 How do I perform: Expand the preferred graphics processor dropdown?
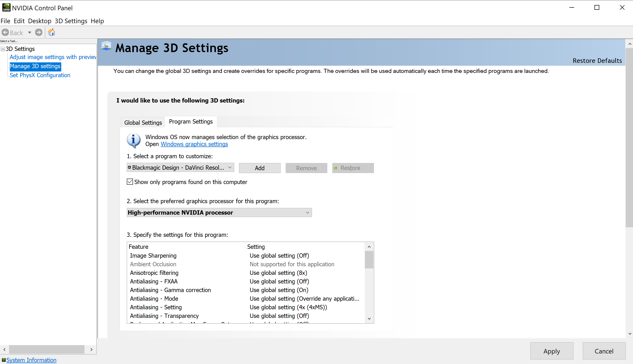coord(307,213)
